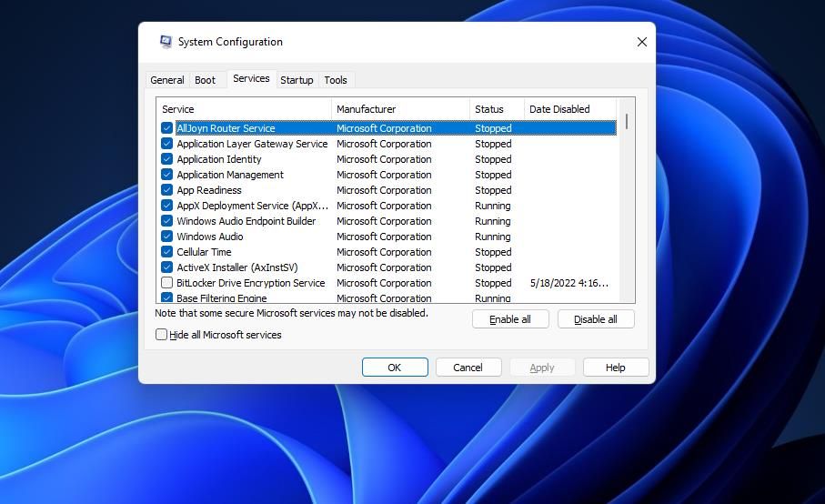Confirm with the OK button

[395, 368]
